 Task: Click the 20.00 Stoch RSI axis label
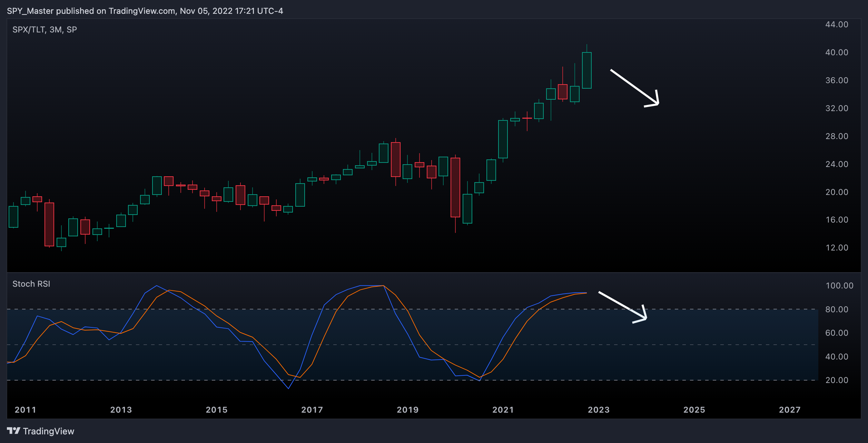tap(837, 380)
